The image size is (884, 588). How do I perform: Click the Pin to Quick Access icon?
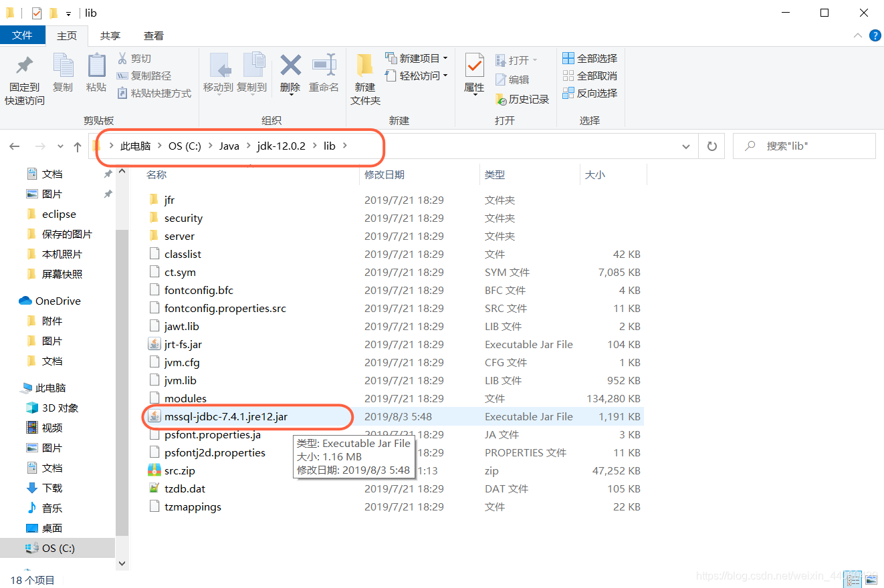25,65
